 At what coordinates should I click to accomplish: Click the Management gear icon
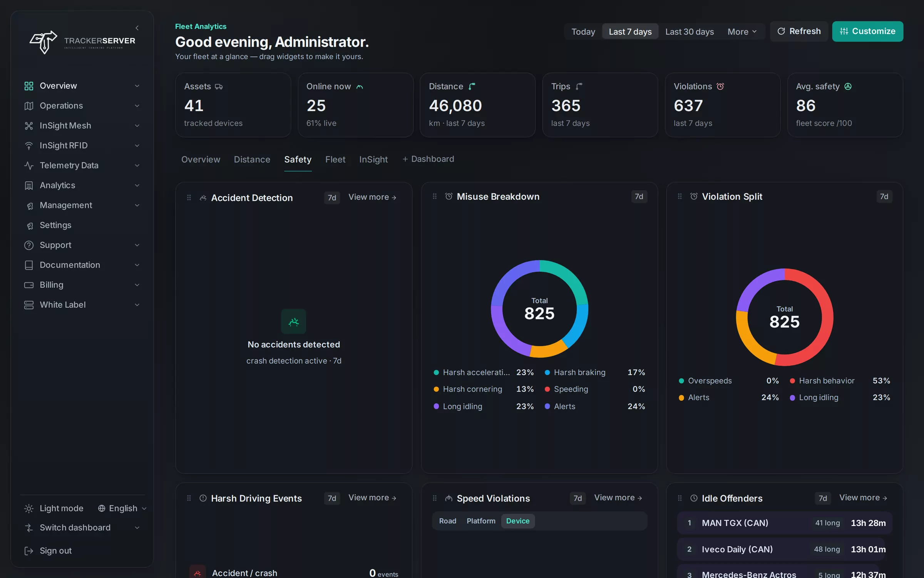tap(30, 206)
